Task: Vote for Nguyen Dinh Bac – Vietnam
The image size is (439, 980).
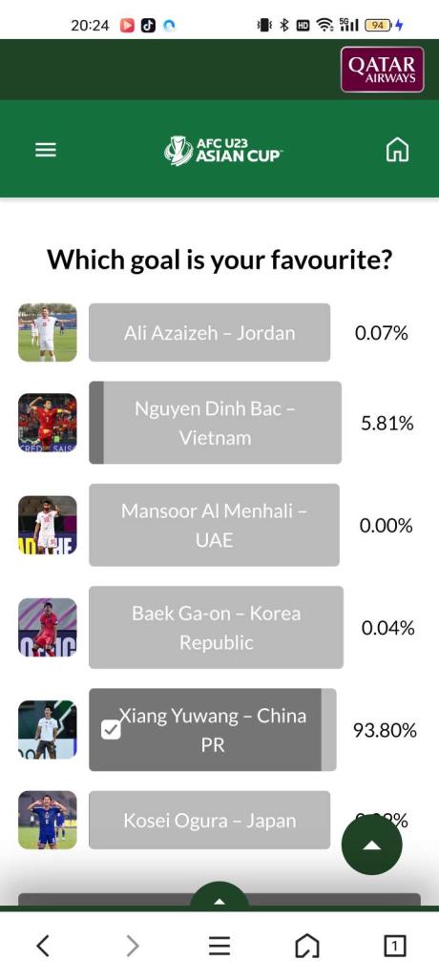Action: pyautogui.click(x=215, y=423)
